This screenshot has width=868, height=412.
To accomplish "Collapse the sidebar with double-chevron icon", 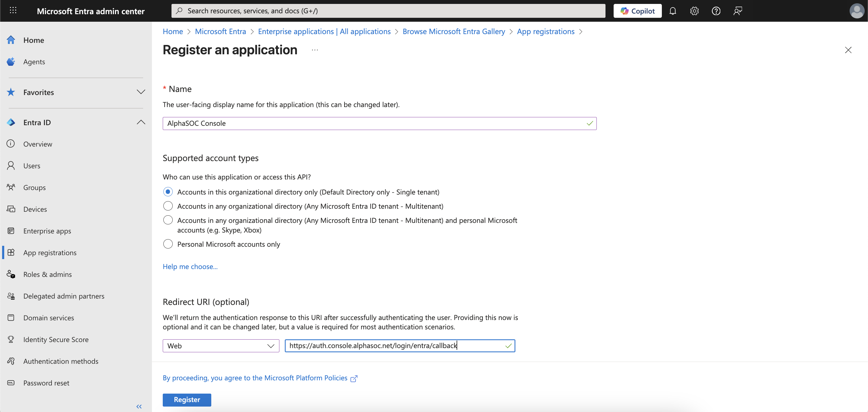I will [139, 406].
